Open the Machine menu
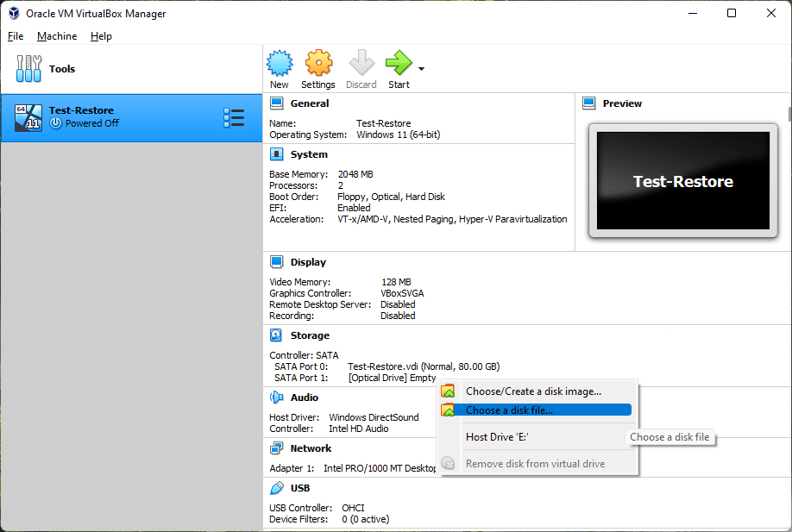The height and width of the screenshot is (532, 792). pyautogui.click(x=57, y=36)
